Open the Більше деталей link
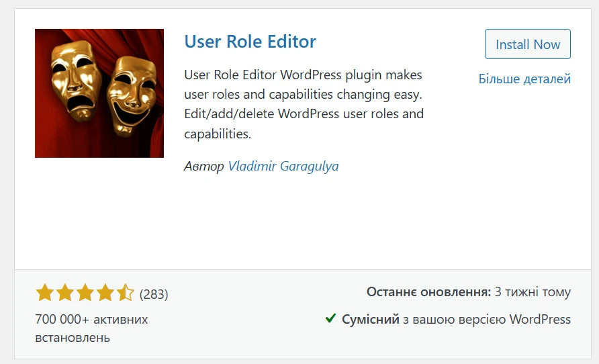The height and width of the screenshot is (364, 599). click(524, 79)
